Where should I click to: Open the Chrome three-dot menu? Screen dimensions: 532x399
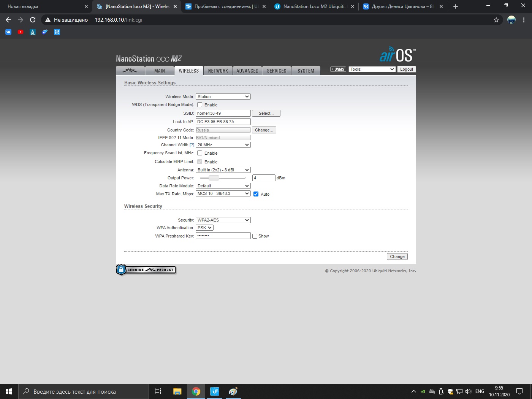(x=524, y=20)
